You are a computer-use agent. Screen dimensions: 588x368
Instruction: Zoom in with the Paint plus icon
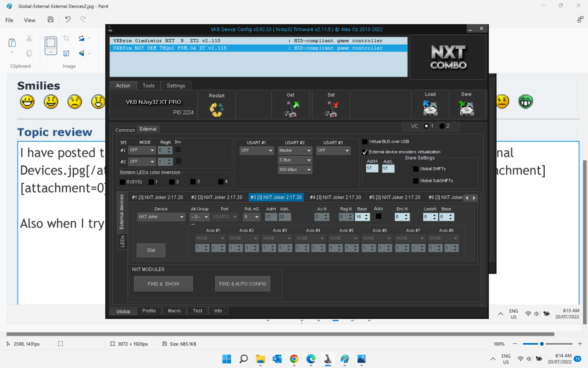(x=580, y=344)
